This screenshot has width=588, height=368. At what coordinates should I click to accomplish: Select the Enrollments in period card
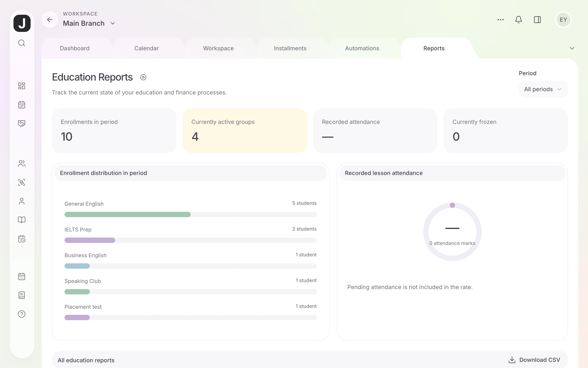tap(114, 131)
